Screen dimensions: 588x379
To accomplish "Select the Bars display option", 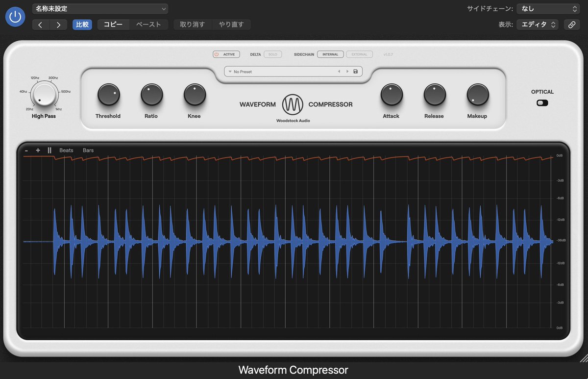I will tap(88, 150).
